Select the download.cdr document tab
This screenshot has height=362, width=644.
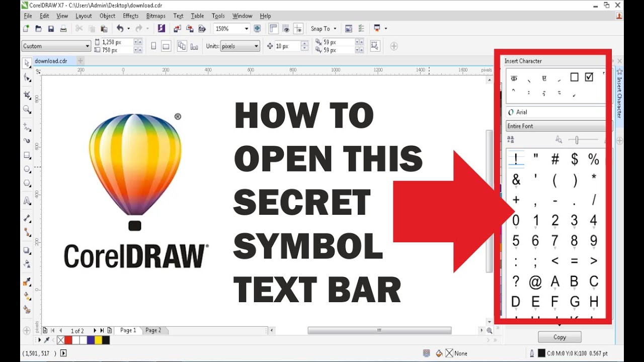51,61
